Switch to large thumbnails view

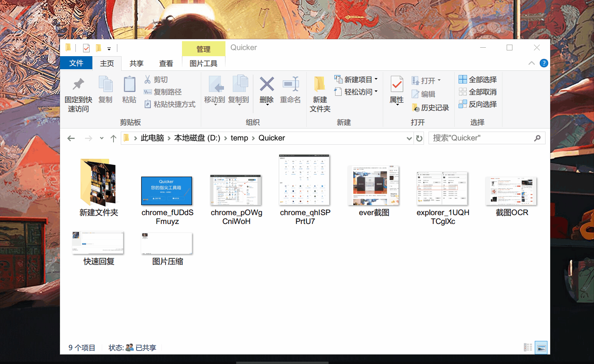[x=541, y=347]
